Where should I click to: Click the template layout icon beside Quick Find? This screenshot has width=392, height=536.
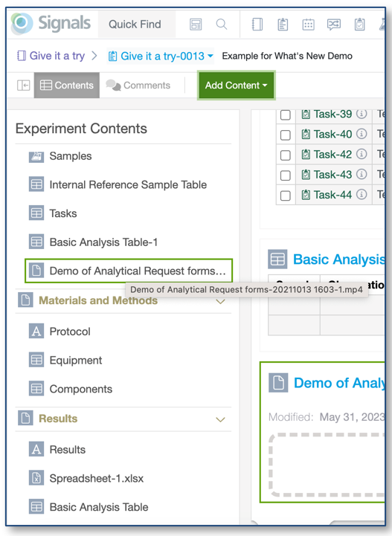tap(196, 25)
